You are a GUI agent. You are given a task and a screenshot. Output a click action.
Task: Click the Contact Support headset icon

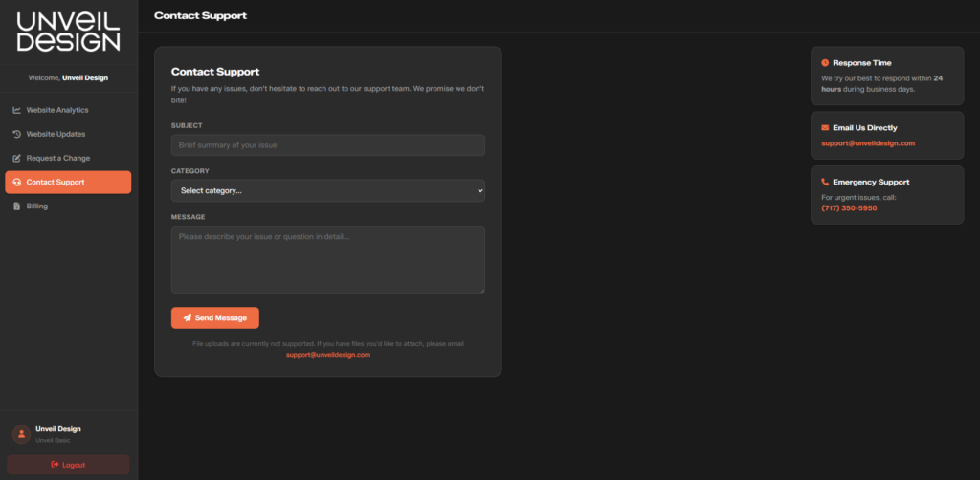coord(17,183)
